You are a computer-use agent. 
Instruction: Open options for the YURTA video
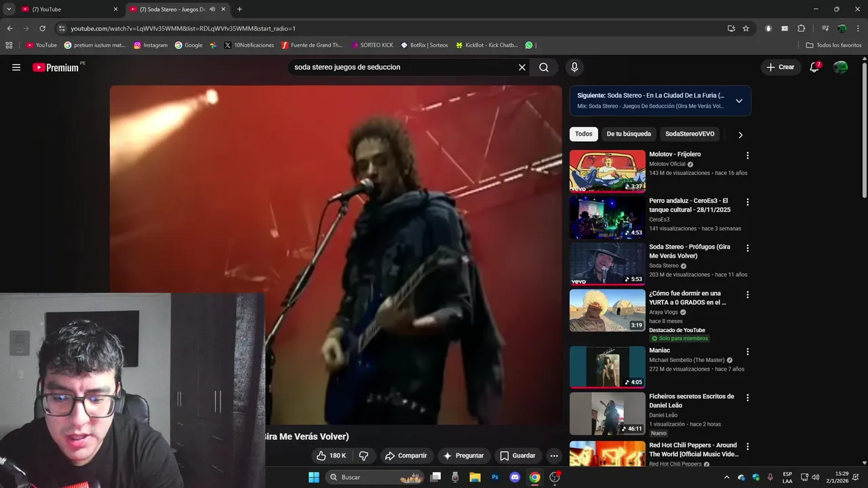point(747,295)
